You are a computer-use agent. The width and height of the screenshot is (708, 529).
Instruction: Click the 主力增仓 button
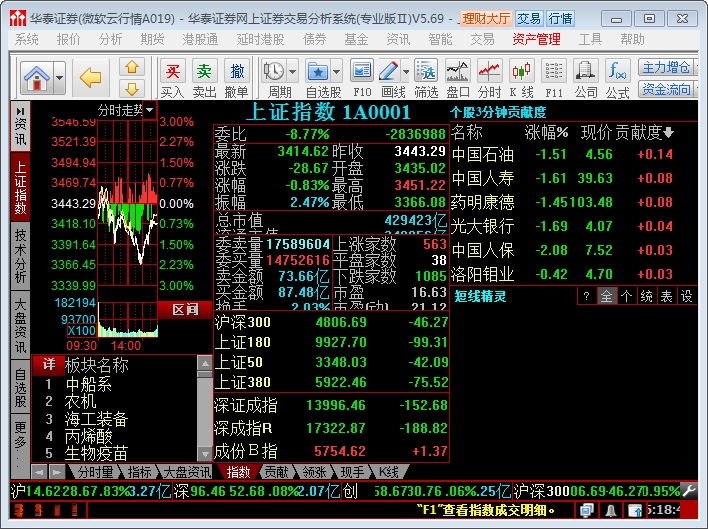coord(666,68)
